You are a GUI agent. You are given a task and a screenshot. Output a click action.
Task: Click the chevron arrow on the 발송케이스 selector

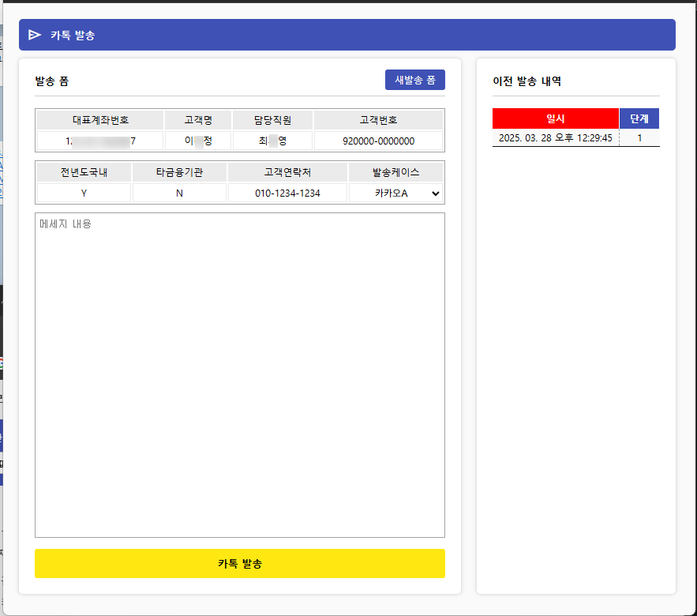click(435, 193)
